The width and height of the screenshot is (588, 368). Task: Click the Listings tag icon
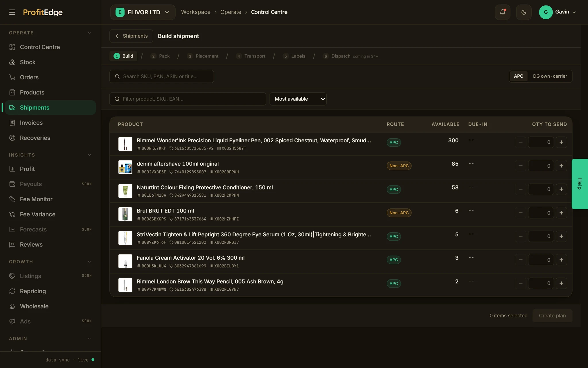coord(12,276)
